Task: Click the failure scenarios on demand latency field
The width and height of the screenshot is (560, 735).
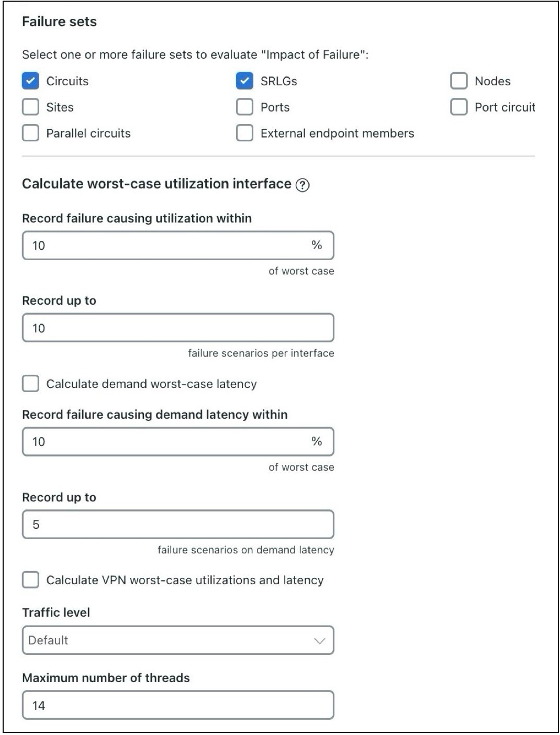Action: click(177, 524)
